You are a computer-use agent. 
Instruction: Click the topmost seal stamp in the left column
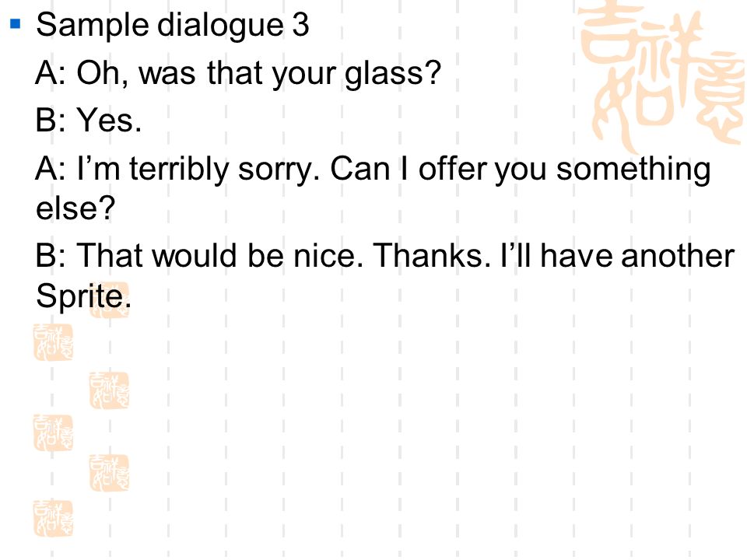pos(53,342)
